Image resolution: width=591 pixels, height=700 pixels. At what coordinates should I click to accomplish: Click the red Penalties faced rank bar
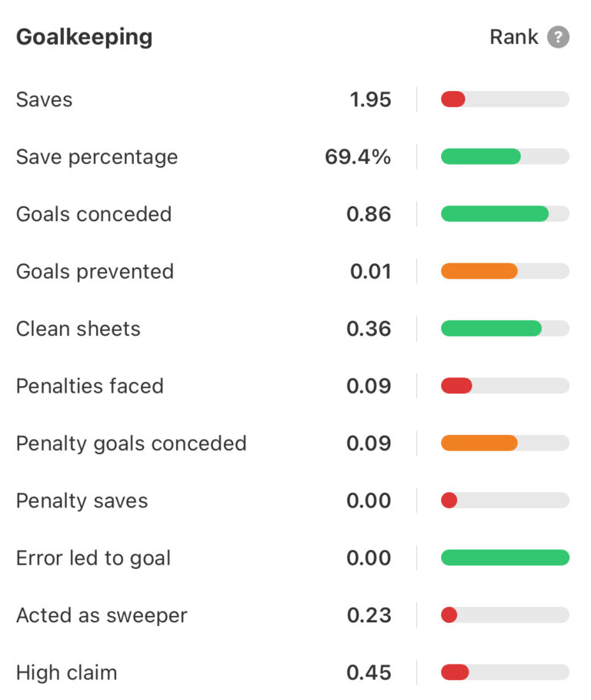pyautogui.click(x=456, y=386)
